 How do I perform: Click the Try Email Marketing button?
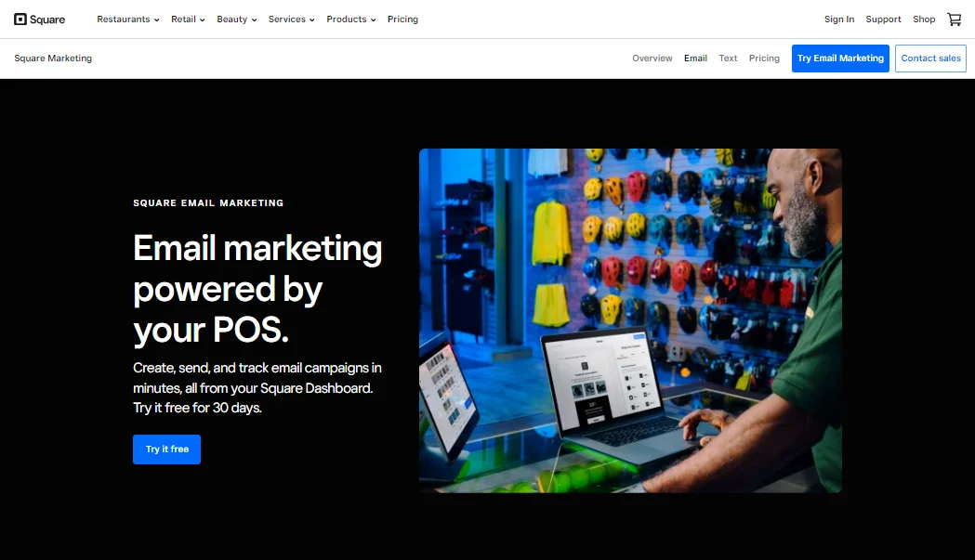[x=840, y=59]
